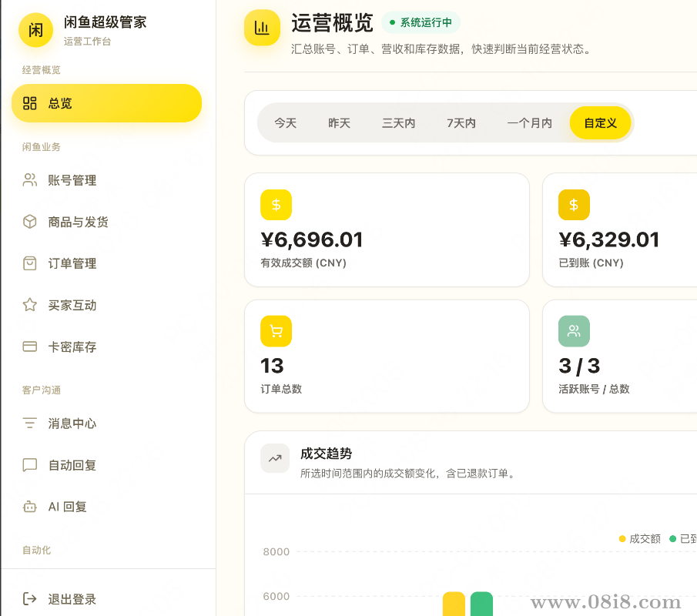697x616 pixels.
Task: Click 退出登录 to log out
Action: [x=107, y=598]
